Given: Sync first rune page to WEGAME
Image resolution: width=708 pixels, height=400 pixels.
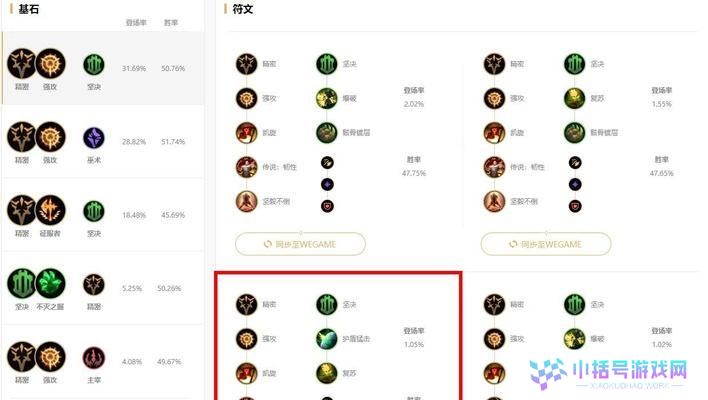Looking at the screenshot, I should 300,244.
